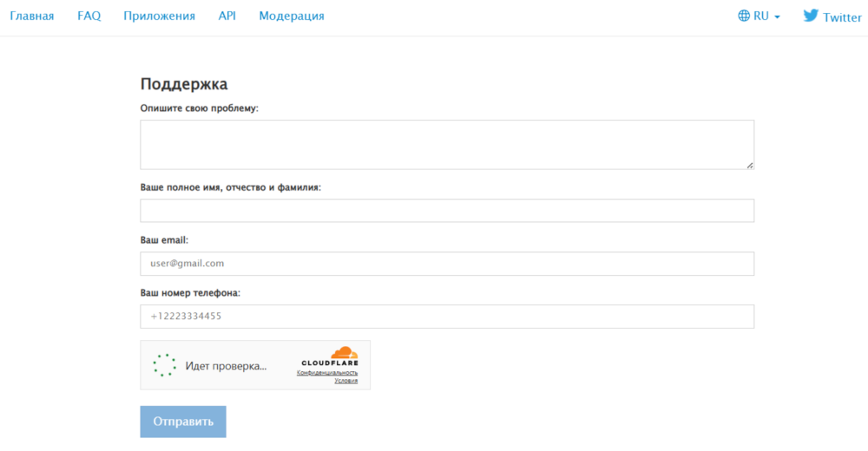The height and width of the screenshot is (451, 868).
Task: Focus the problem description text area
Action: (x=447, y=145)
